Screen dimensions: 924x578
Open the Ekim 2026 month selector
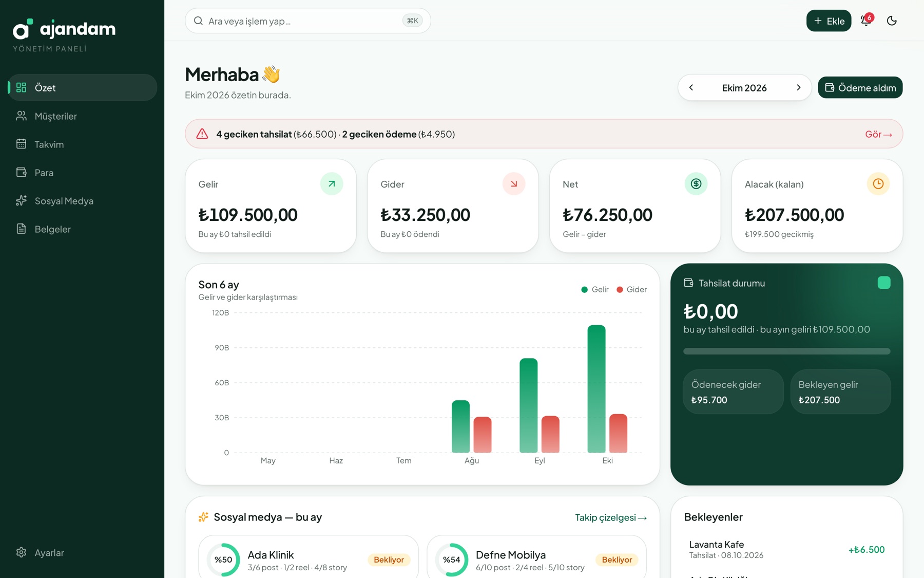click(744, 88)
